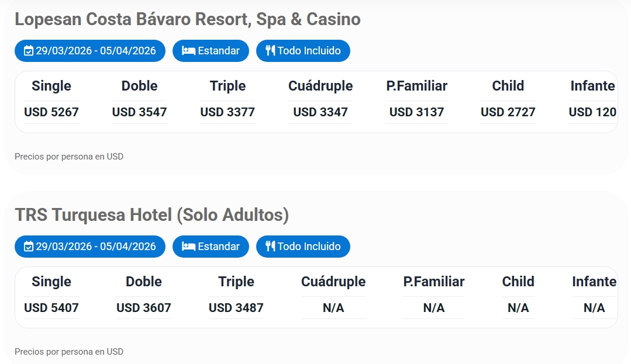The height and width of the screenshot is (364, 631).
Task: Click Lopesan Doble price USD 3547
Action: 139,112
